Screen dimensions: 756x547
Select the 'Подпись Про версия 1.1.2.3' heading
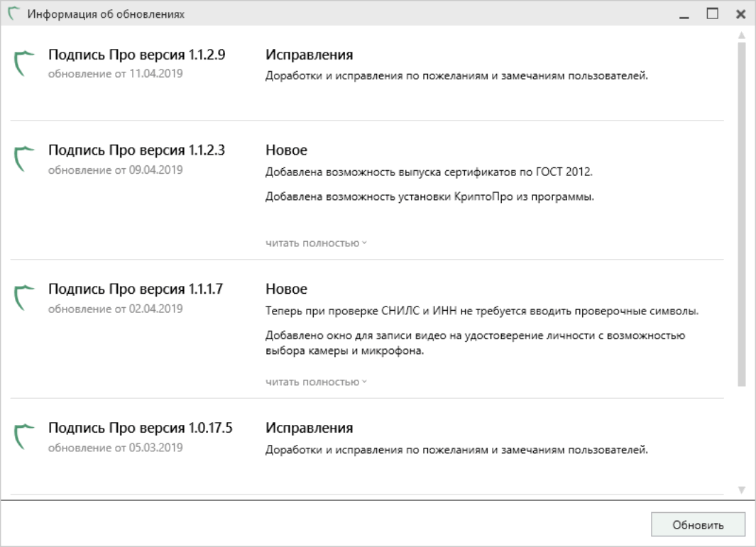coord(136,150)
